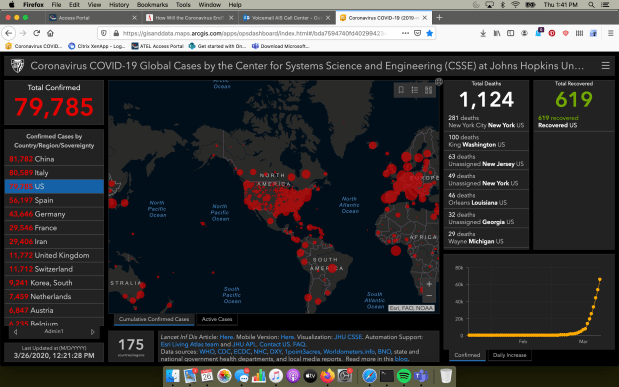The height and width of the screenshot is (387, 619).
Task: Show the Confirmed chart tab
Action: coord(467,355)
